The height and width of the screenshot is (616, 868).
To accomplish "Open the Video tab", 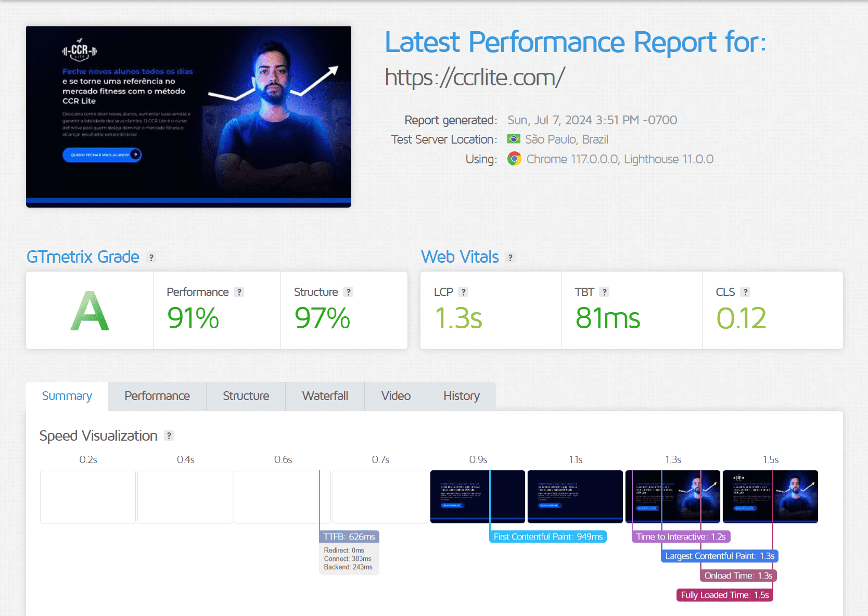I will pyautogui.click(x=396, y=396).
